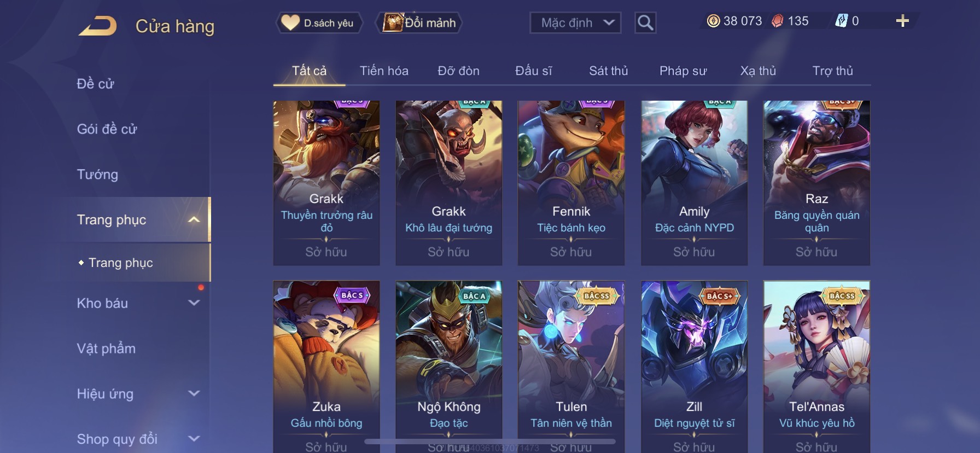Go to Tướng in the sidebar

97,175
